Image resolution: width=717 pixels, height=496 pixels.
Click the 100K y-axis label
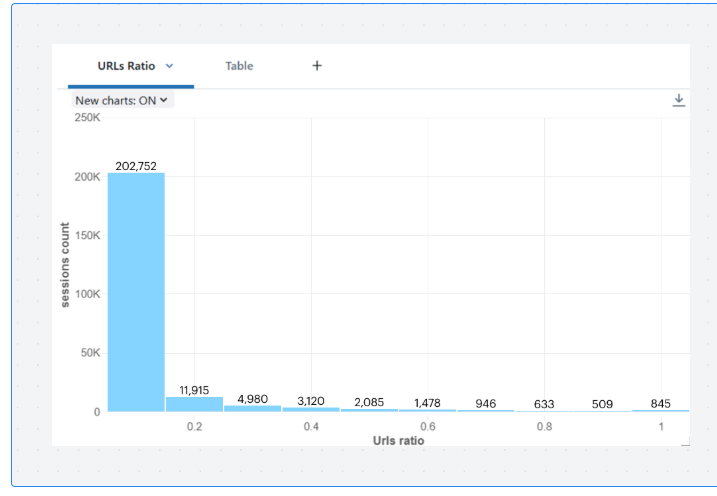[87, 293]
